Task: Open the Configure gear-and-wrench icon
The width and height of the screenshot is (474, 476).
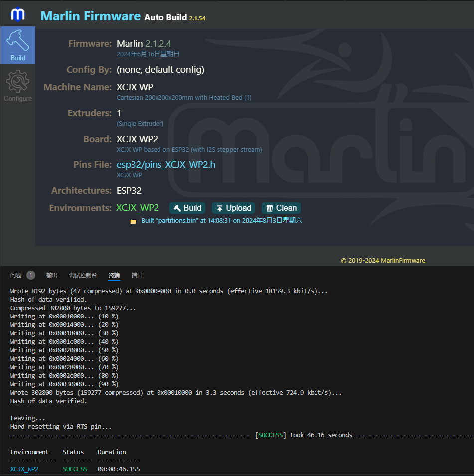Action: (x=18, y=86)
